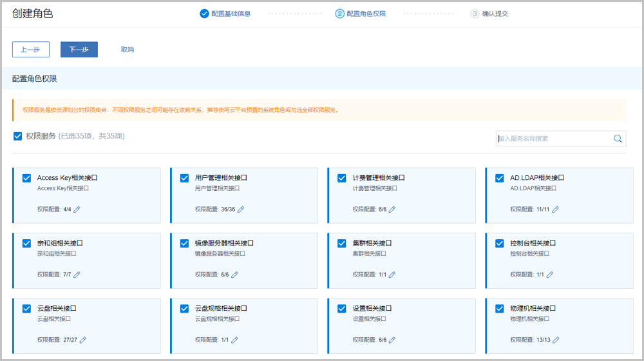Edit 物理机相关接口 permission settings
Screen dimensions: 644x361
pos(556,340)
